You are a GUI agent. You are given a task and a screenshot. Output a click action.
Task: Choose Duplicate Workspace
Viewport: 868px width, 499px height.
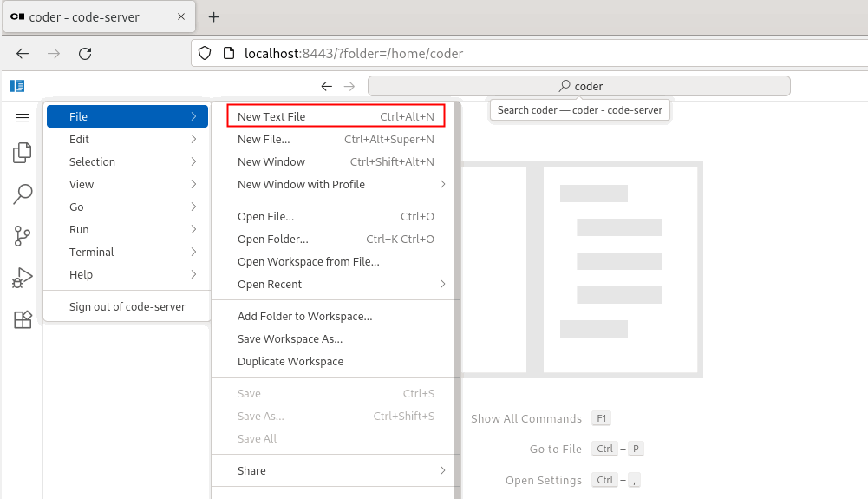tap(336, 361)
